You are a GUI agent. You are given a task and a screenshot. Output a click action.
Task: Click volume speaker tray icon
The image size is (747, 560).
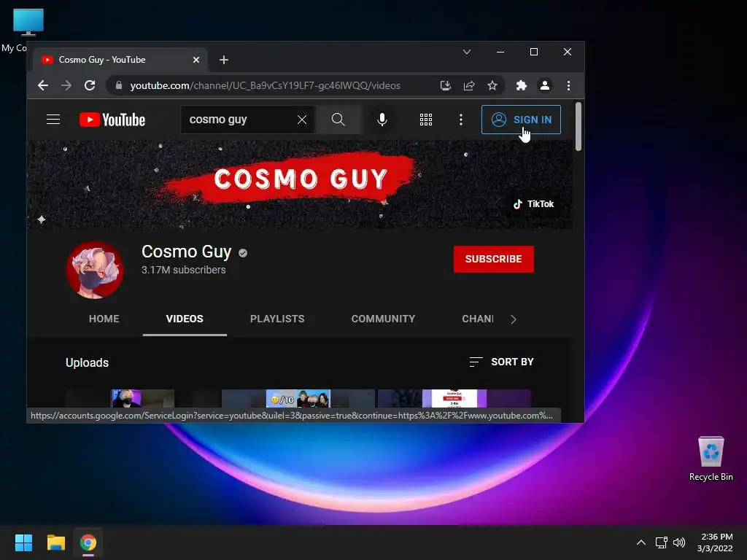click(x=679, y=542)
